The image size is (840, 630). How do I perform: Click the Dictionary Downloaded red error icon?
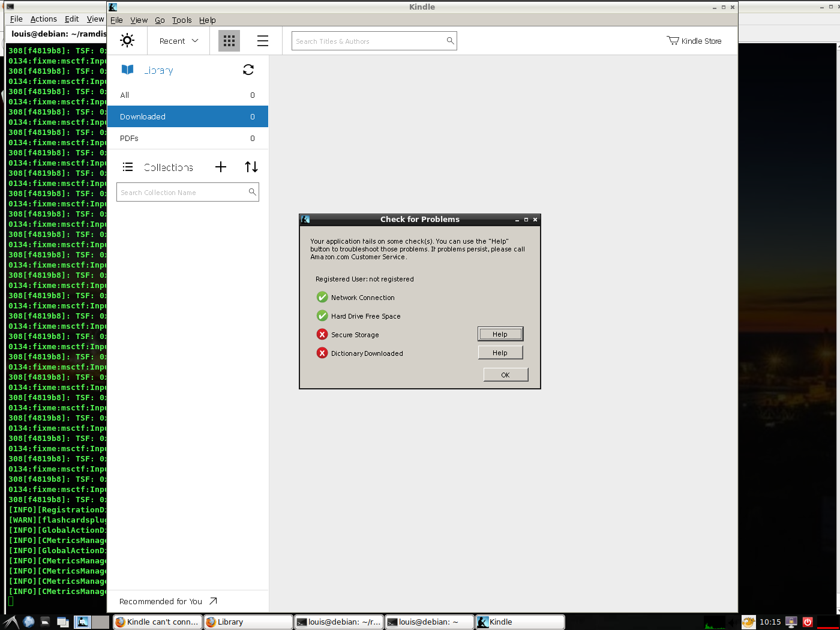(x=322, y=353)
